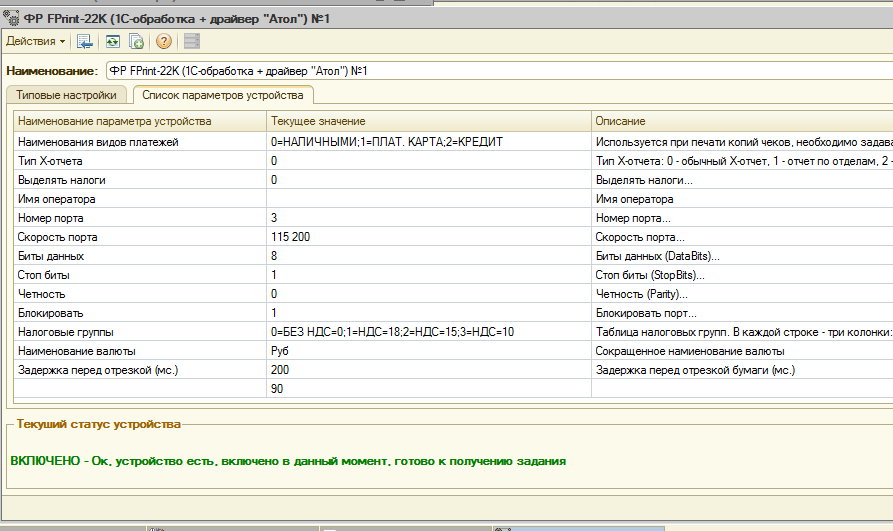The image size is (893, 531).
Task: Click the description Сокращенное намиенование валюты
Action: coord(690,351)
